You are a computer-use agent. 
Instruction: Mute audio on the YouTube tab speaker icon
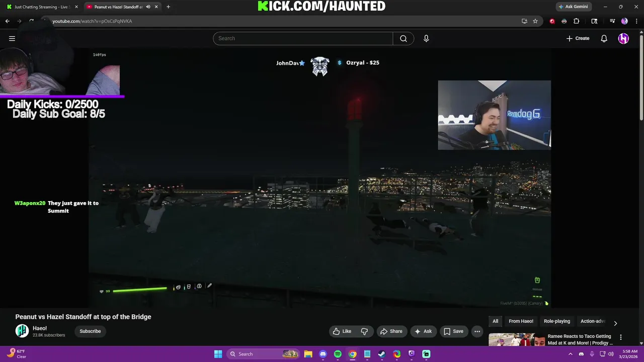pos(148,7)
